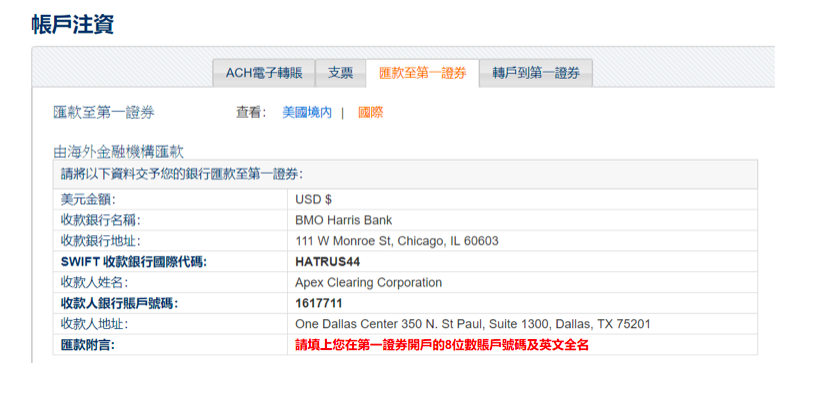Click the account number 1617711

coord(319,304)
